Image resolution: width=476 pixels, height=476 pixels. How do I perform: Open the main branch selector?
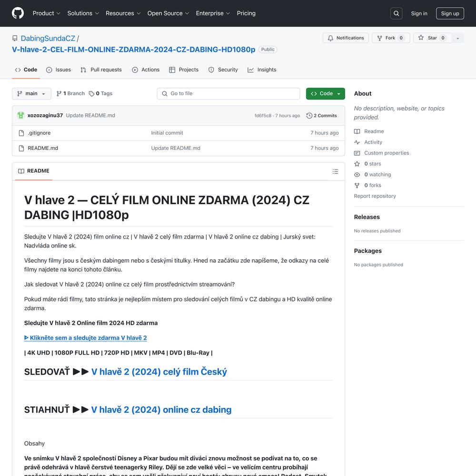click(x=31, y=93)
